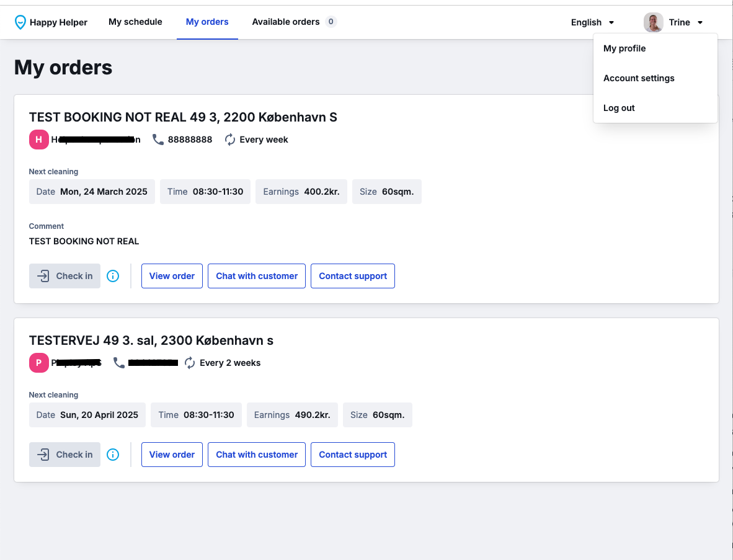Screen dimensions: 733x560
Task: View order for TESTERVEJ 49 address
Action: 172,455
